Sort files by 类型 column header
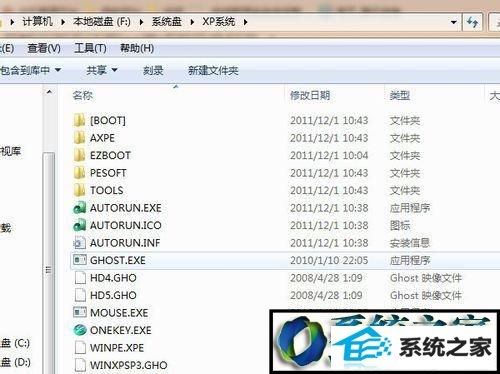Image resolution: width=500 pixels, height=374 pixels. [x=400, y=96]
